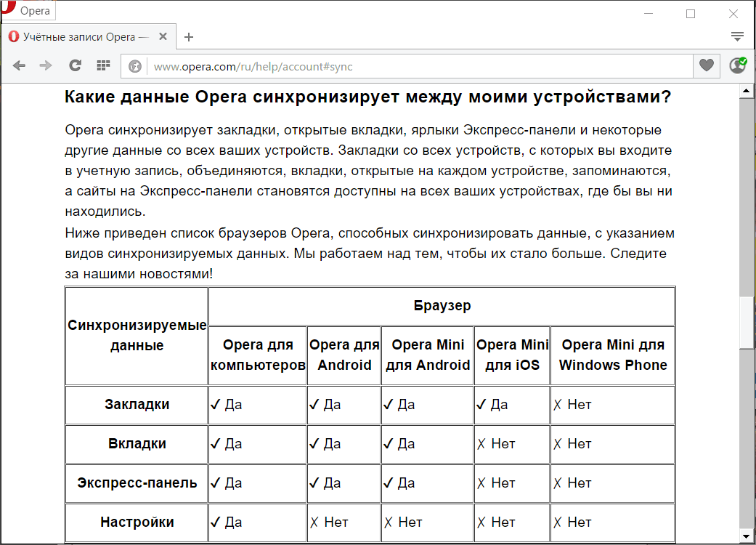This screenshot has height=545, width=756.
Task: Click 'Да' for Вкладки under Opera Mini для Android
Action: coord(399,444)
